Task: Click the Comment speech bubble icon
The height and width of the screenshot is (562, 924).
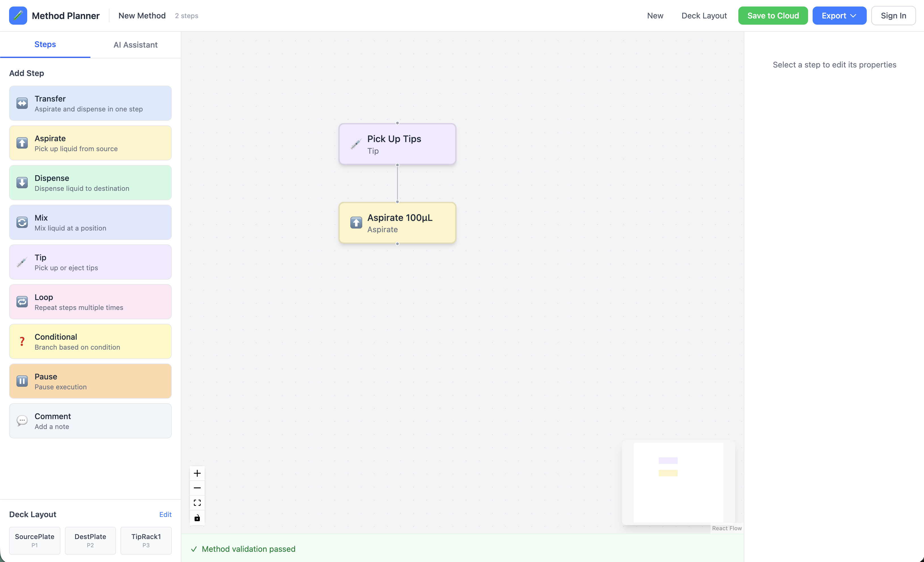Action: pyautogui.click(x=22, y=421)
